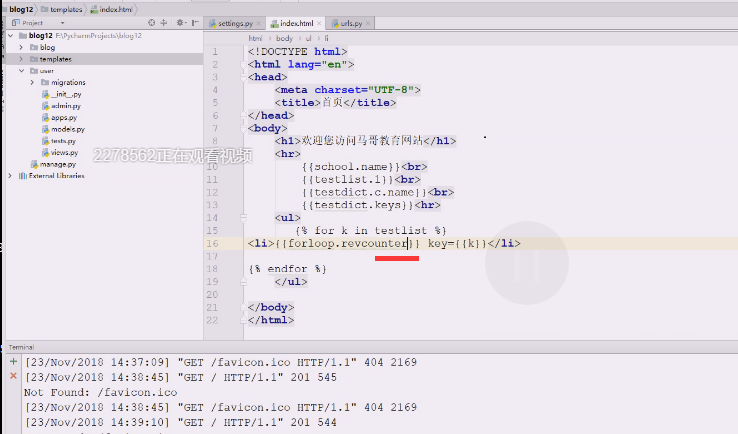
Task: Select the ul element in editor breadcrumb
Action: (309, 39)
